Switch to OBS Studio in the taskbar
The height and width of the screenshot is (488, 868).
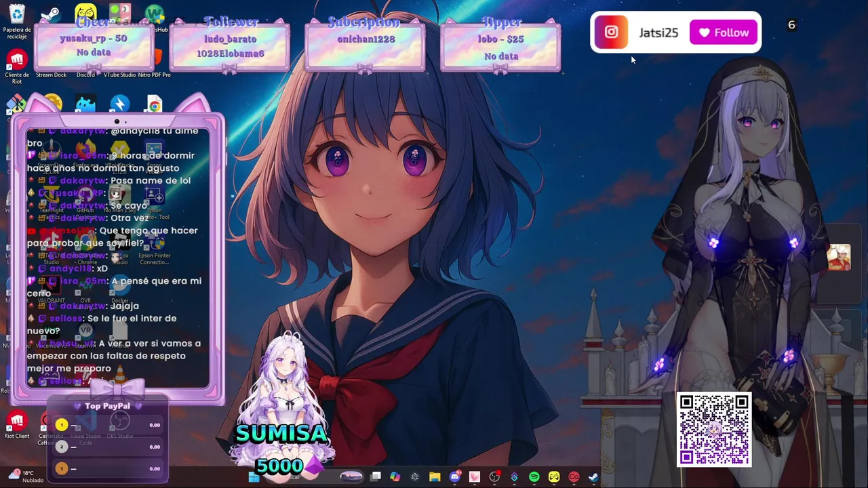tap(494, 477)
